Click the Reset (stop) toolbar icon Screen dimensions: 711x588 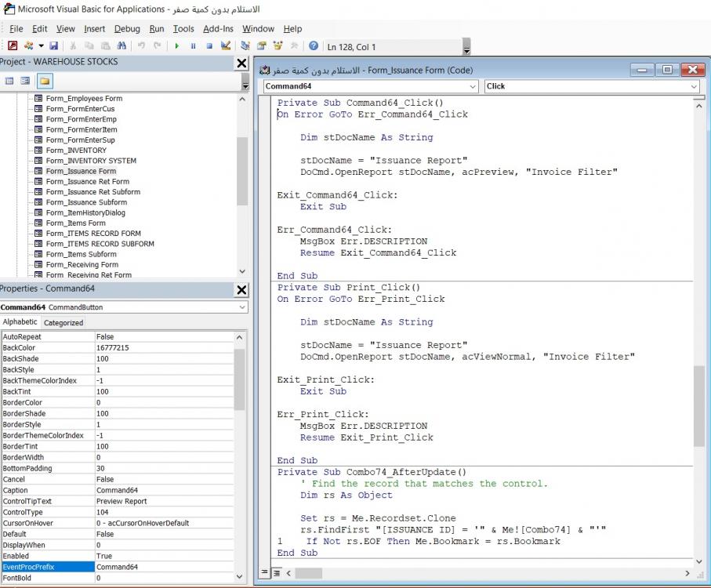[x=209, y=45]
